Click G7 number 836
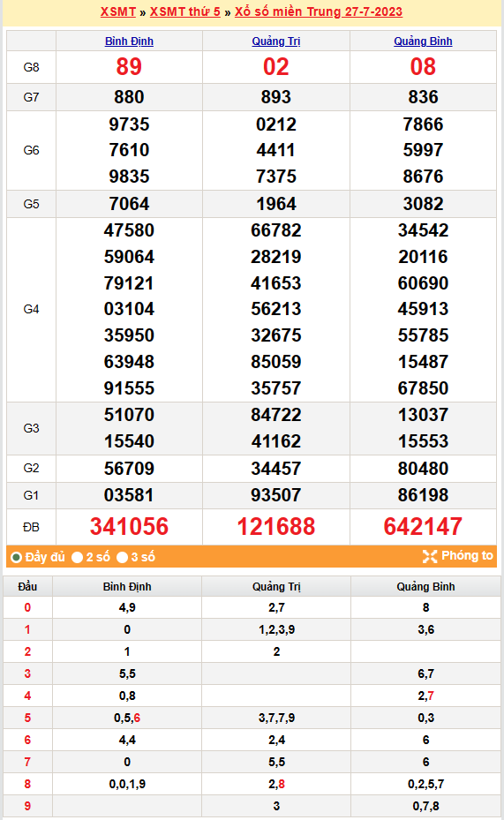Image resolution: width=504 pixels, height=820 pixels. pyautogui.click(x=423, y=97)
